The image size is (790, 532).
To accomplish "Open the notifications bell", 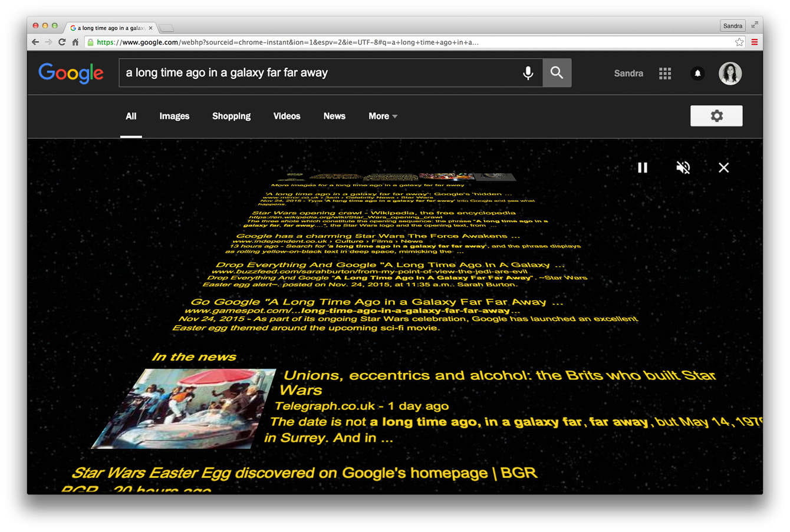I will pos(697,73).
